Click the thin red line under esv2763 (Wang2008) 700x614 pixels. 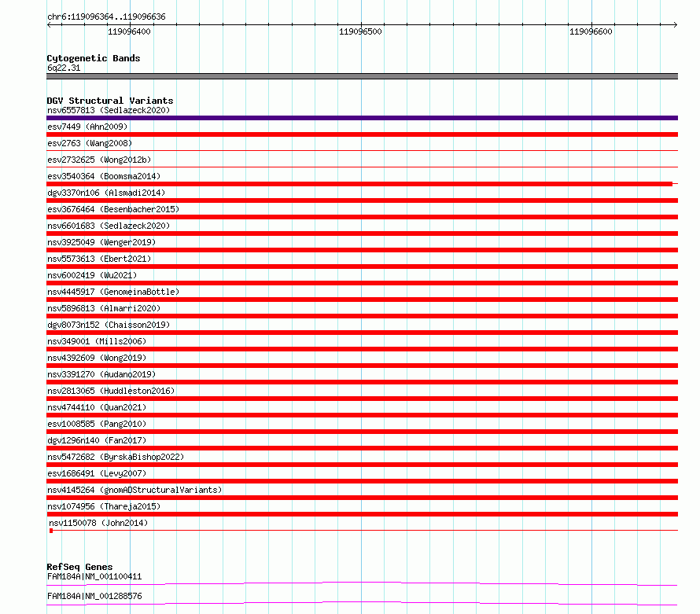(x=362, y=151)
